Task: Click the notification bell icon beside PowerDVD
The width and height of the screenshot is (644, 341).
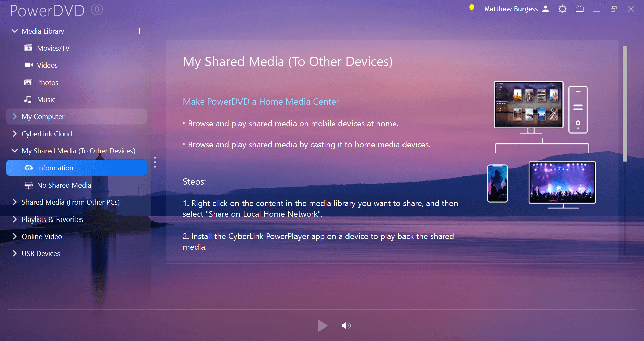Action: point(97,10)
